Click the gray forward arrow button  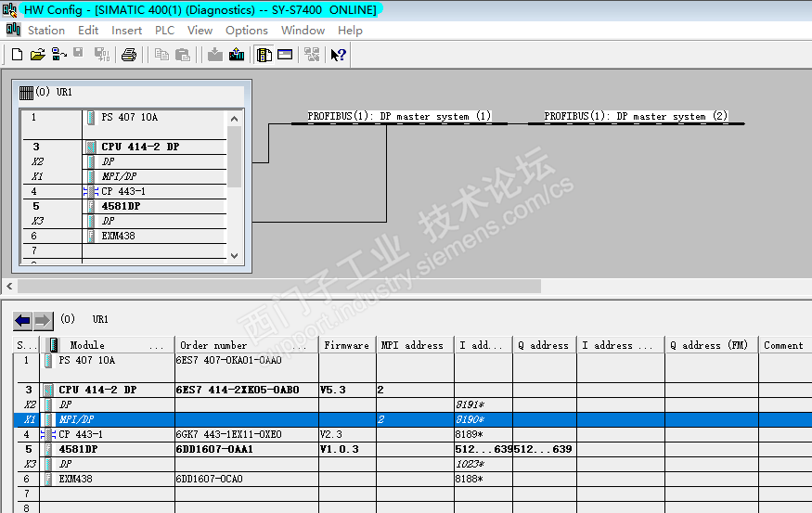pos(44,321)
